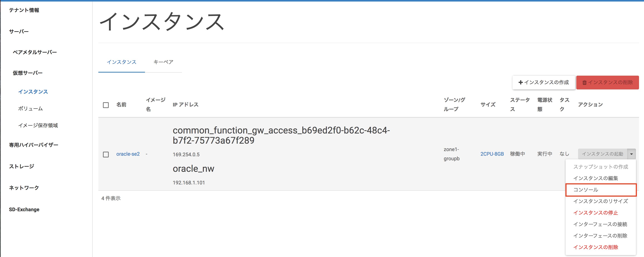Select the Instances (インスタンス) tab
The width and height of the screenshot is (644, 257).
(122, 62)
